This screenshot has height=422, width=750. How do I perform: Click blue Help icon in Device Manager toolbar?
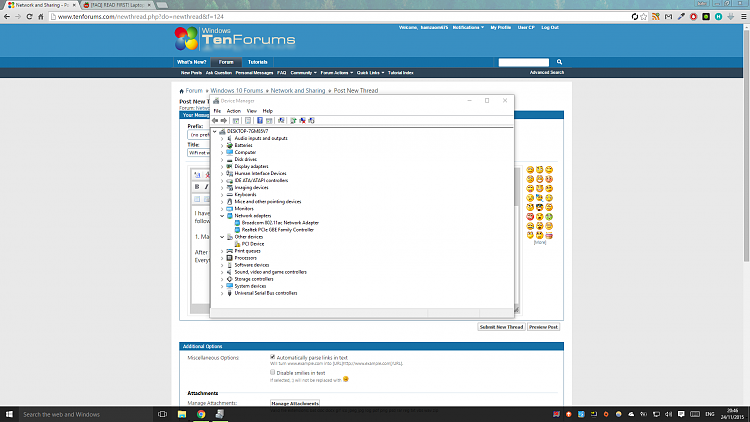click(260, 121)
